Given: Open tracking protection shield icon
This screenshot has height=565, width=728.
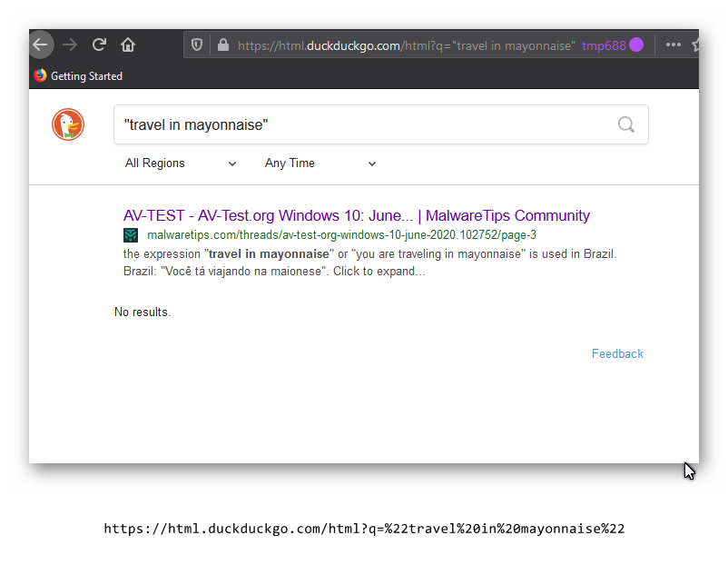Looking at the screenshot, I should point(197,45).
